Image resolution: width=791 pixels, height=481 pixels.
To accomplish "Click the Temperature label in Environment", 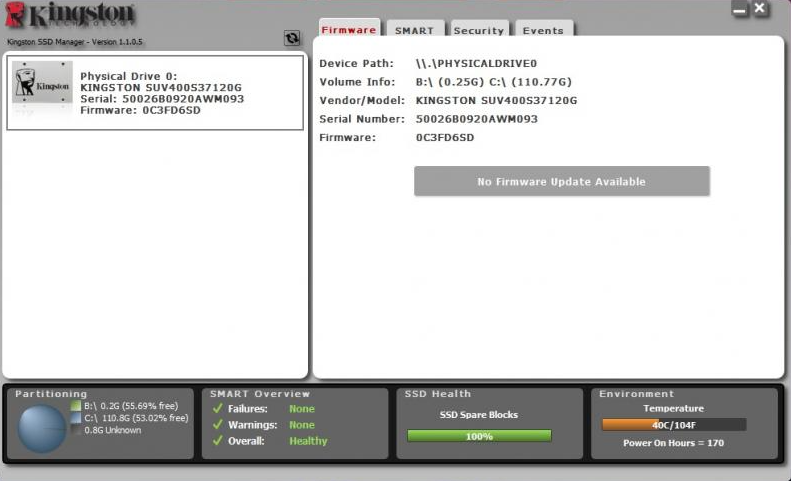I will pyautogui.click(x=673, y=408).
